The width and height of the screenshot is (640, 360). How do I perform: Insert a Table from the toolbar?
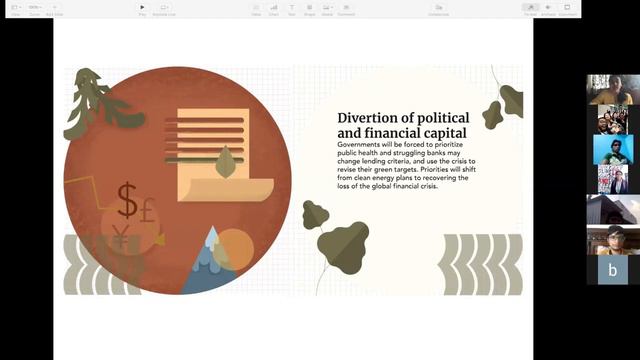click(x=256, y=9)
